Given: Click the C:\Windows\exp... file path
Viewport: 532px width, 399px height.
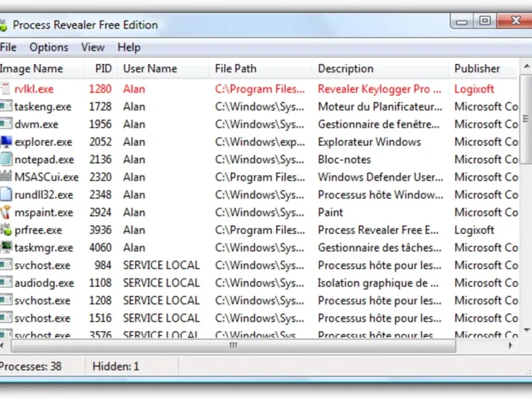Looking at the screenshot, I should tap(259, 142).
